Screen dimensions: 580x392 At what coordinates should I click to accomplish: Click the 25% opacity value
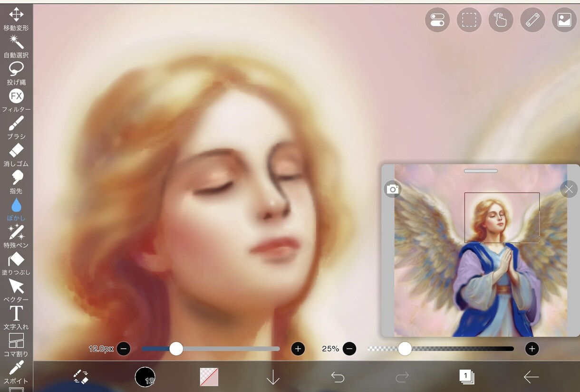coord(330,349)
